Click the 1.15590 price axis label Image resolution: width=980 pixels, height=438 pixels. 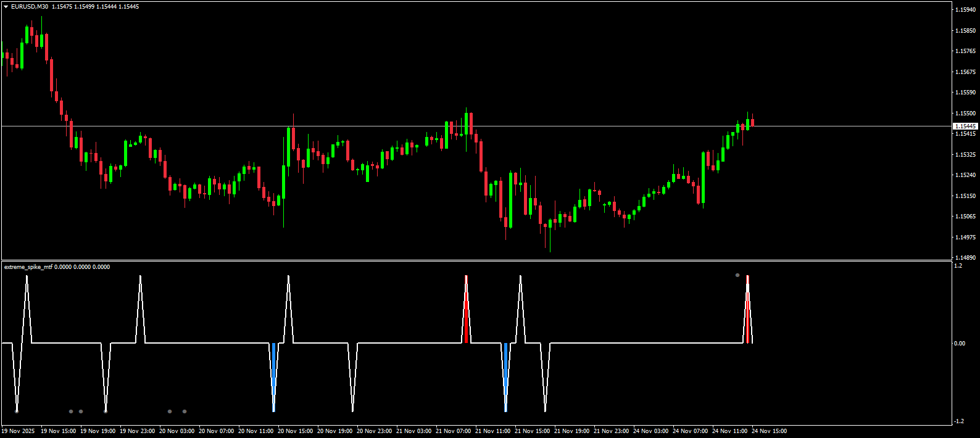965,93
